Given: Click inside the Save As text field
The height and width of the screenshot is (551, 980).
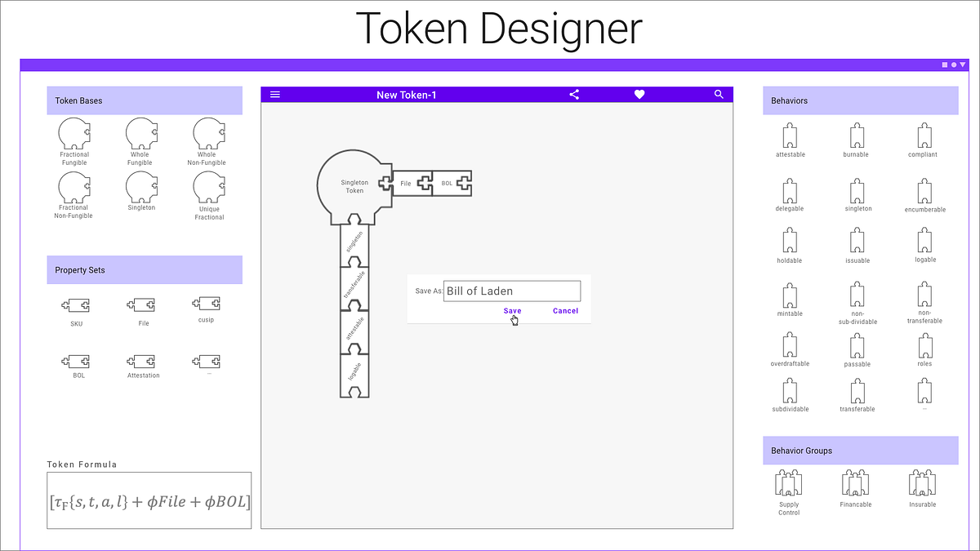Looking at the screenshot, I should (x=512, y=291).
